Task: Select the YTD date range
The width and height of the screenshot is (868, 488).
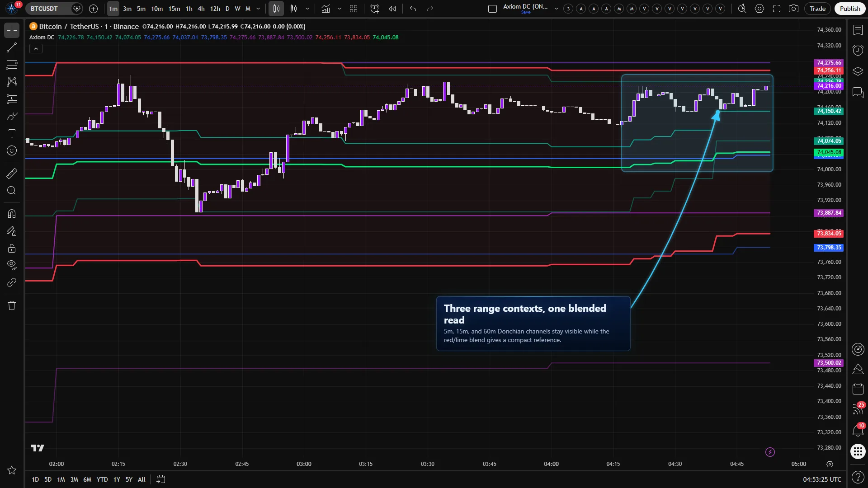Action: [102, 479]
